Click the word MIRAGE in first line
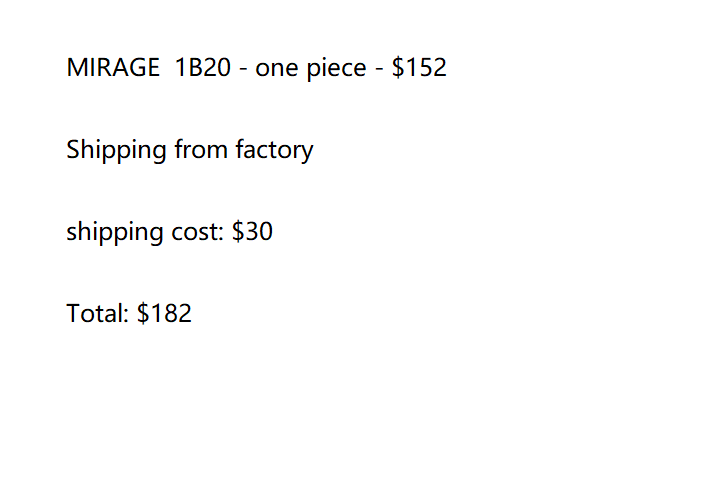This screenshot has height=500, width=706. coord(112,68)
